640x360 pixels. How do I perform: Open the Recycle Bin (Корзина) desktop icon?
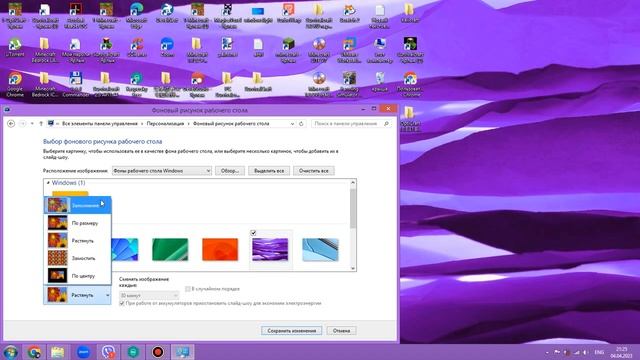[x=380, y=82]
